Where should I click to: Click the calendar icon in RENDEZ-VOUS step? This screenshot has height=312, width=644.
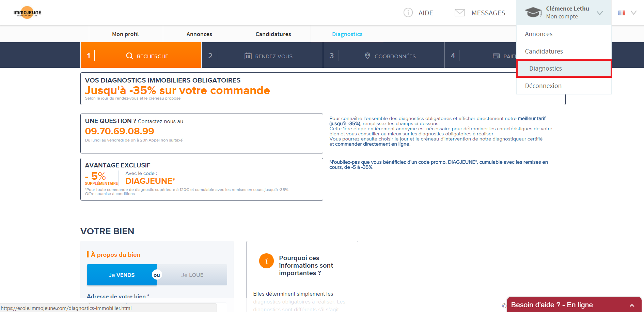248,56
